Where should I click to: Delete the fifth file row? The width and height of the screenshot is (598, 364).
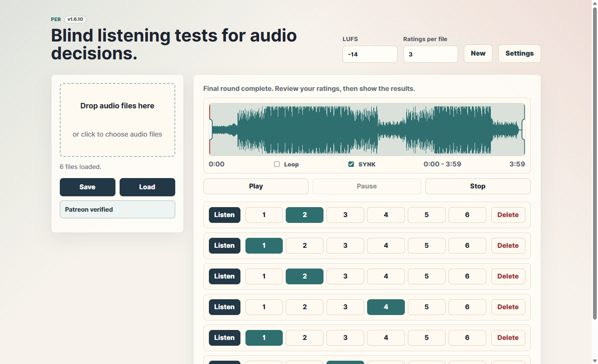click(x=508, y=338)
